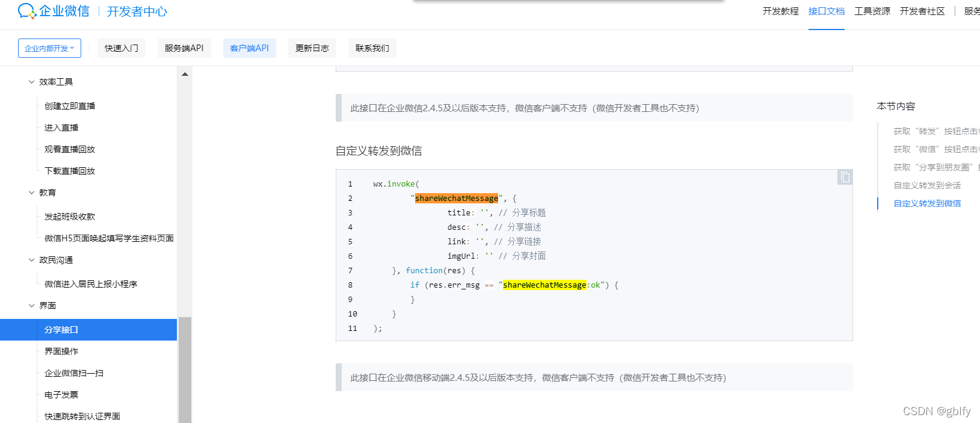Viewport: 980px width, 423px height.
Task: Click the 企业微信 logo icon
Action: click(27, 11)
